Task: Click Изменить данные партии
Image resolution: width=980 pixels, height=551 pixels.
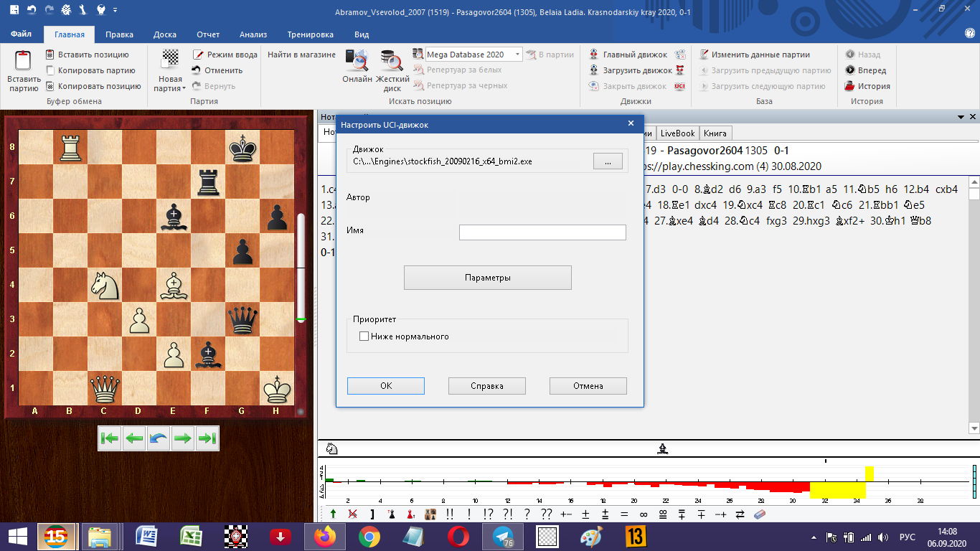Action: 755,55
